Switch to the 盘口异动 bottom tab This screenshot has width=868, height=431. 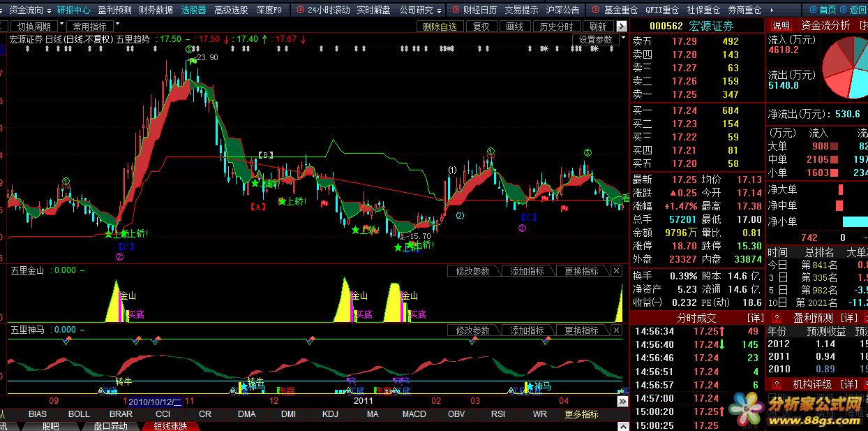110,426
